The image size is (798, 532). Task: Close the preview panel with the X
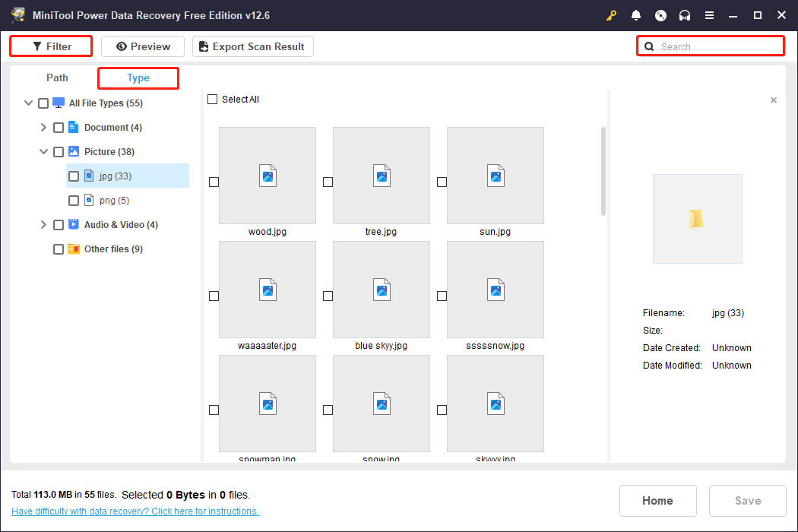[x=774, y=100]
